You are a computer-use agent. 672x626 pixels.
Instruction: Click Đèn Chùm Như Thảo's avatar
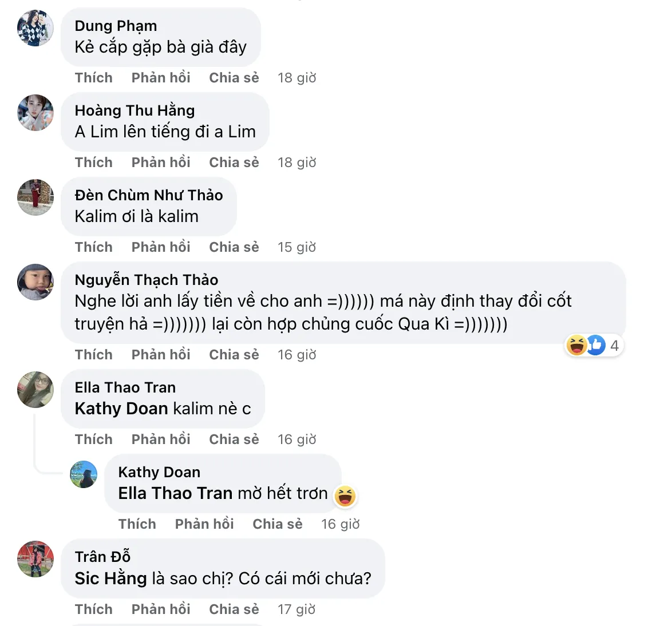point(35,197)
